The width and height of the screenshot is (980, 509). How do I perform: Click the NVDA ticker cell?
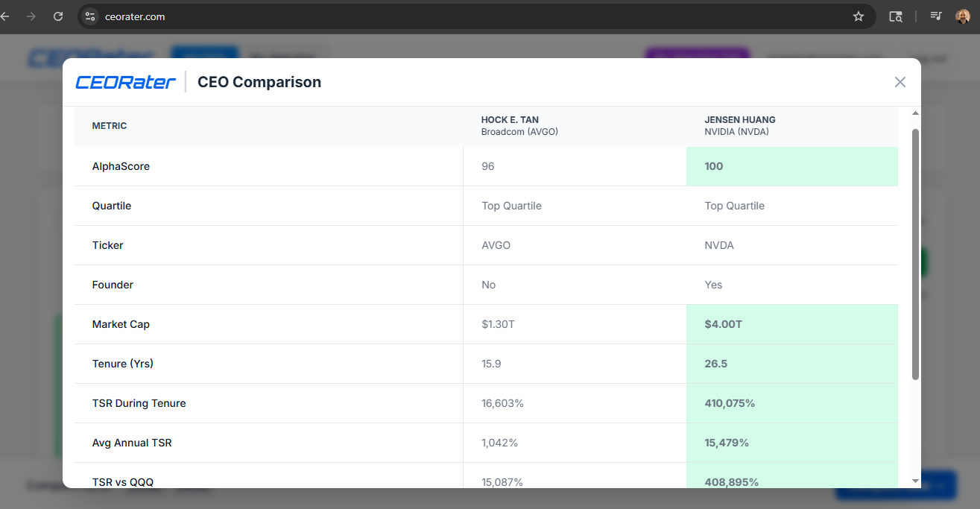click(x=720, y=245)
